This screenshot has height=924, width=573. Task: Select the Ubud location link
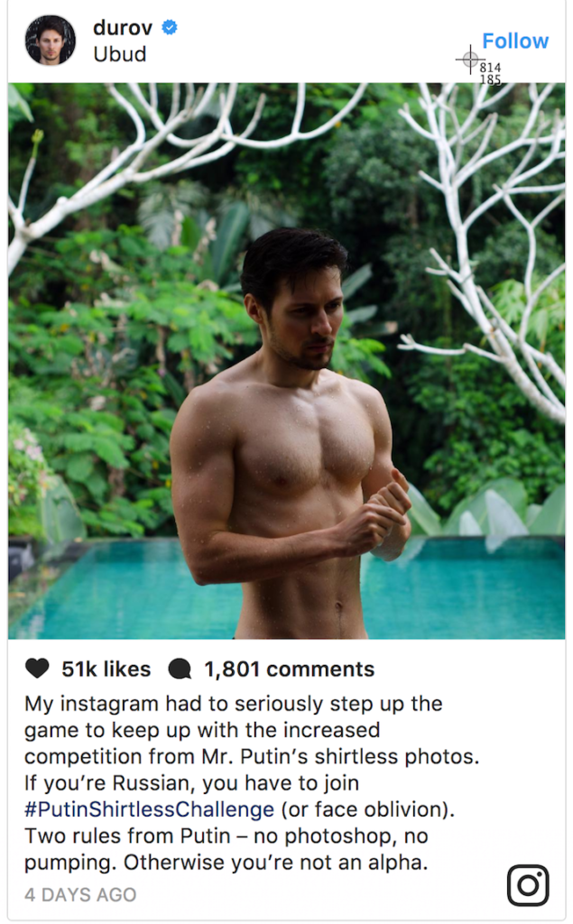[119, 54]
